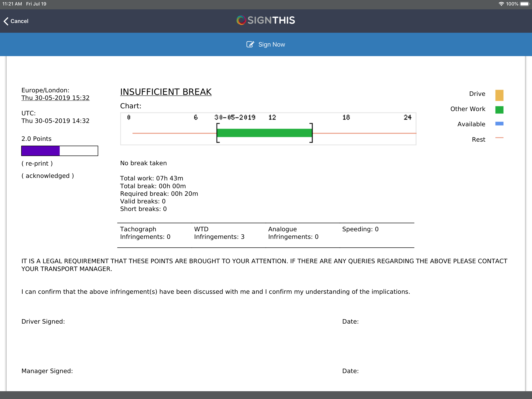Tap Total break: 00h 00m

[x=153, y=186]
